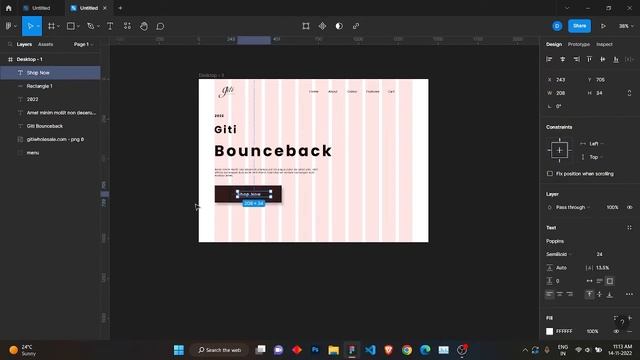Click the home icon in tab bar

(9, 8)
